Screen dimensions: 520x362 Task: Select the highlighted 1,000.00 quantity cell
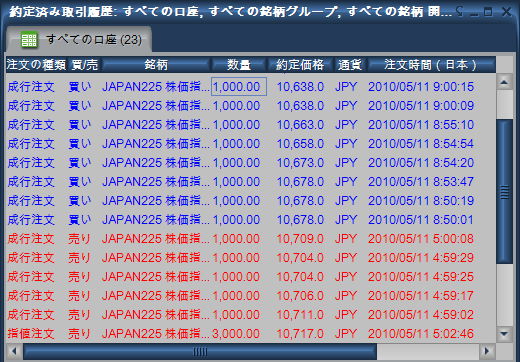pyautogui.click(x=239, y=87)
